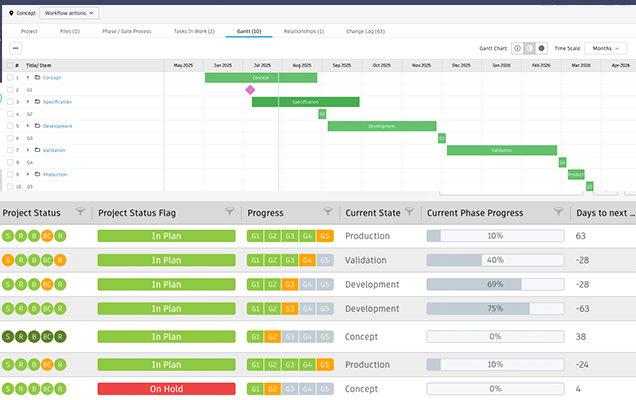Open the Tasks In Work (2) tab
This screenshot has height=400, width=636.
click(x=194, y=31)
